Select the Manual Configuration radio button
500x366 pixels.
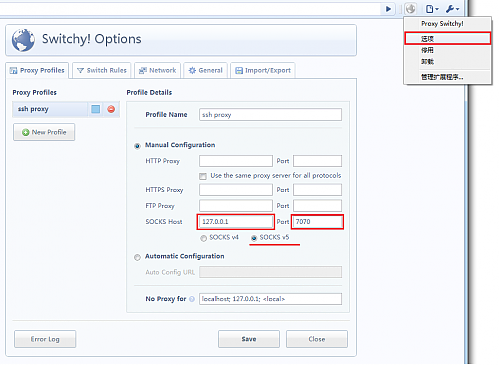[x=137, y=146]
